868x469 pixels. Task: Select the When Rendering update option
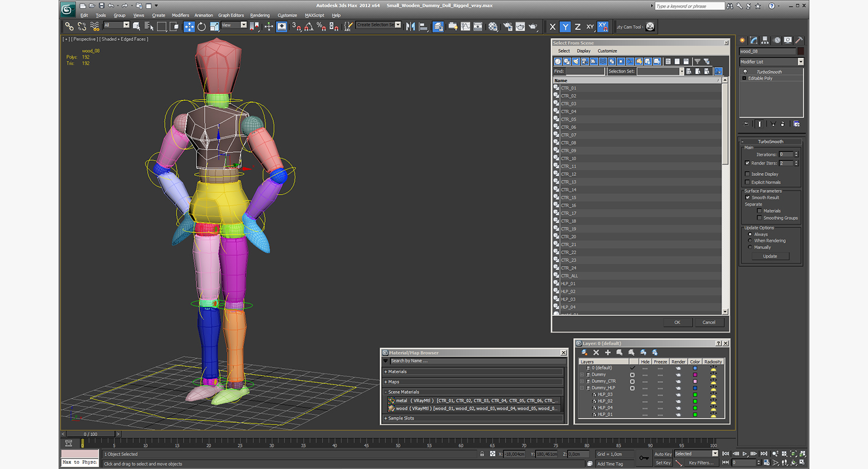tap(750, 241)
